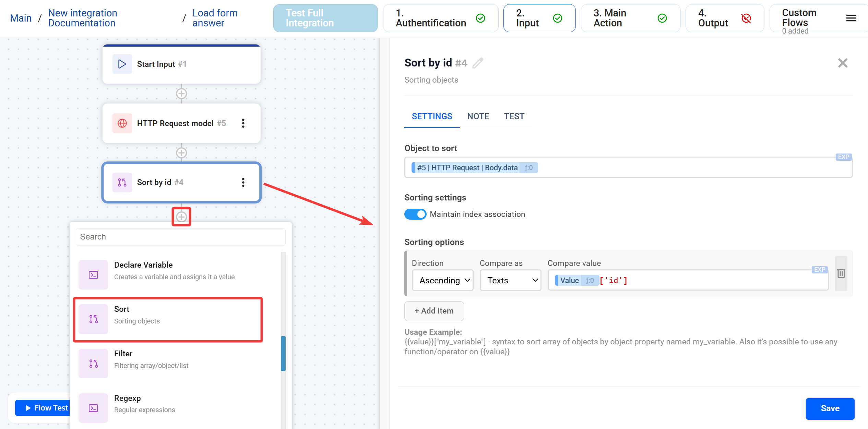This screenshot has height=429, width=868.
Task: Delete the sorting option with trash icon
Action: [841, 273]
